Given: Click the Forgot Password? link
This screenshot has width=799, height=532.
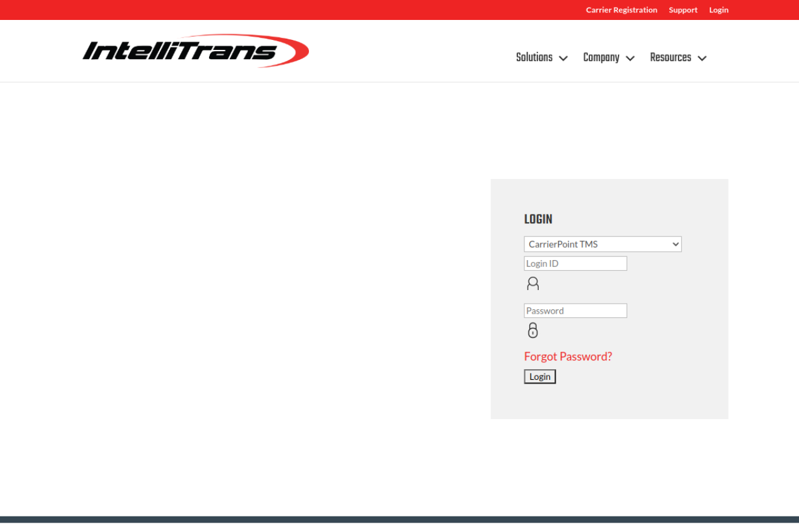Looking at the screenshot, I should point(568,356).
